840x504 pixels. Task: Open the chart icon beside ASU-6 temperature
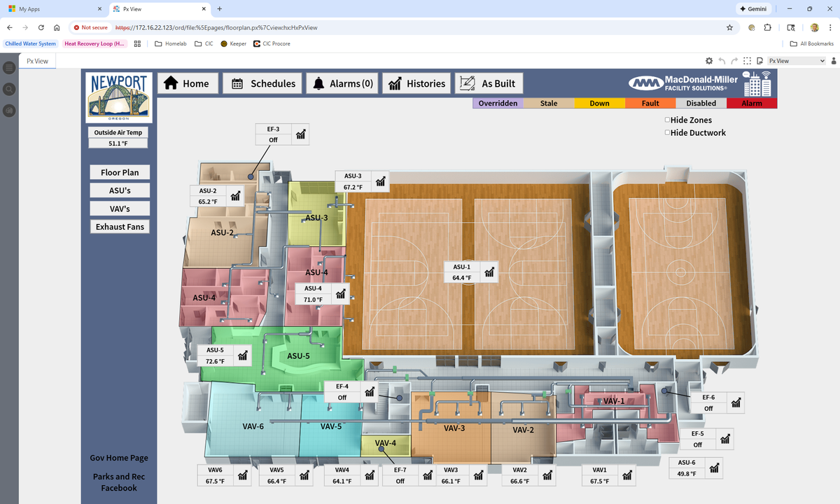tap(715, 468)
